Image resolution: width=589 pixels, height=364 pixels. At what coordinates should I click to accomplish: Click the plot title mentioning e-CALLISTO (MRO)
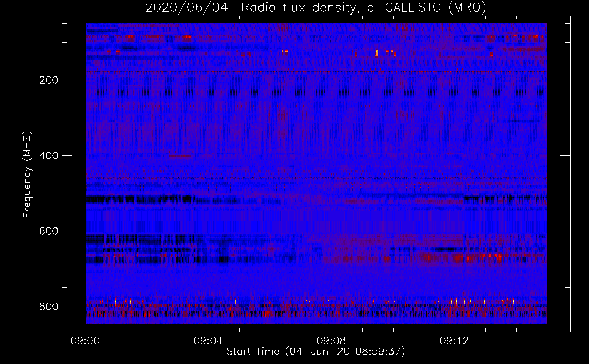[316, 7]
